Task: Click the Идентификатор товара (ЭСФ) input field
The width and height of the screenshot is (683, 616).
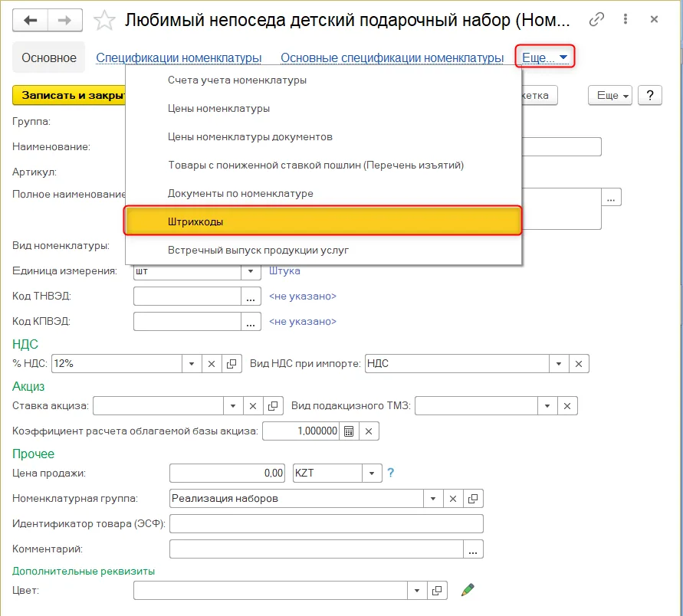Action: pyautogui.click(x=327, y=524)
